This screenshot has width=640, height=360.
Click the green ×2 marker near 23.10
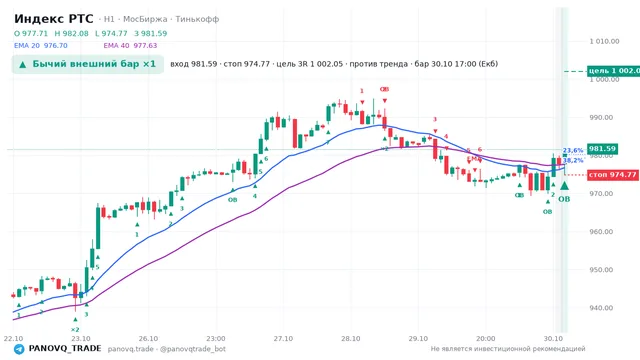click(x=75, y=330)
